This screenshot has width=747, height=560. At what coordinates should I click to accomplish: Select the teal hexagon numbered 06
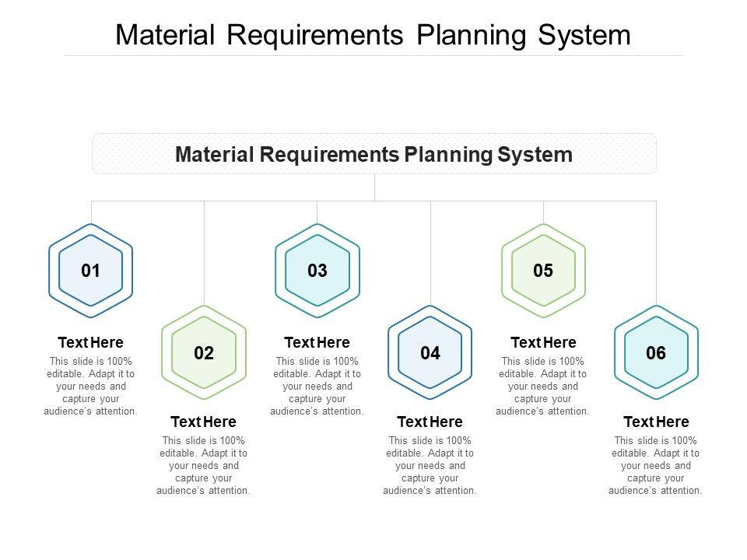coord(656,353)
